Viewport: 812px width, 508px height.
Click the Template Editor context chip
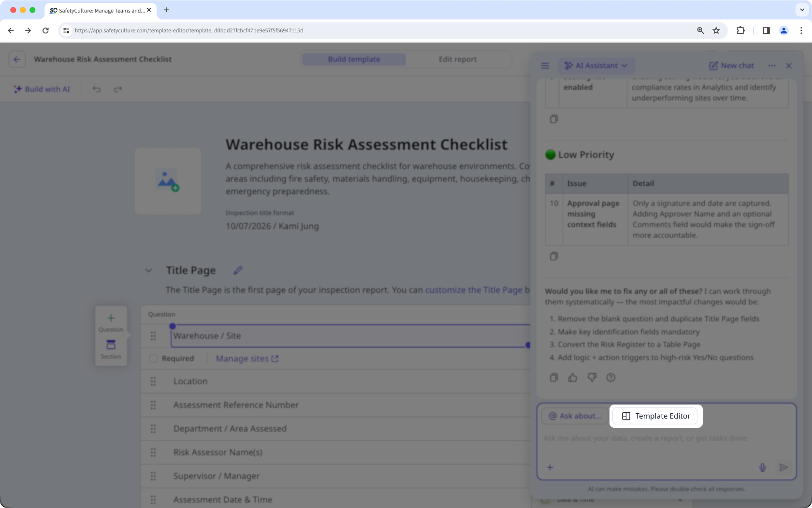pyautogui.click(x=656, y=416)
